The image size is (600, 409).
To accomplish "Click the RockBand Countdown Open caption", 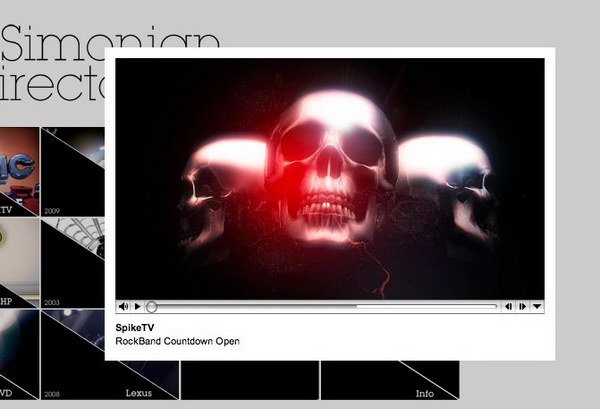I will tap(178, 341).
